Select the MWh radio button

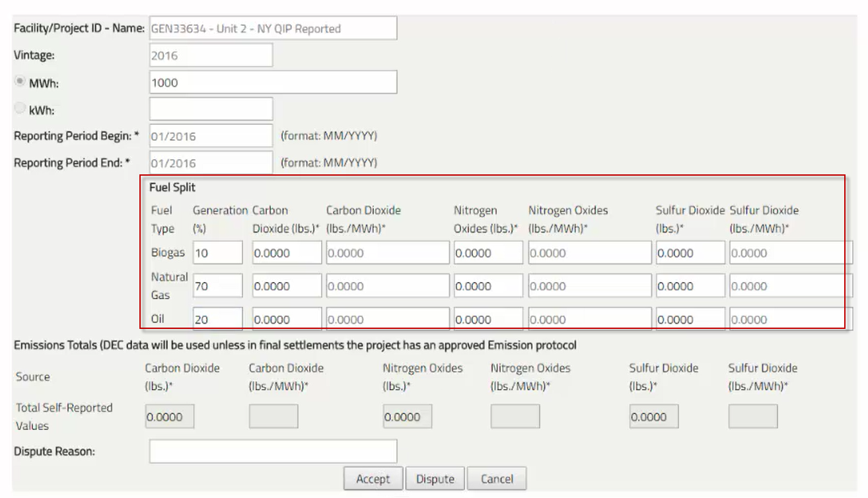20,82
